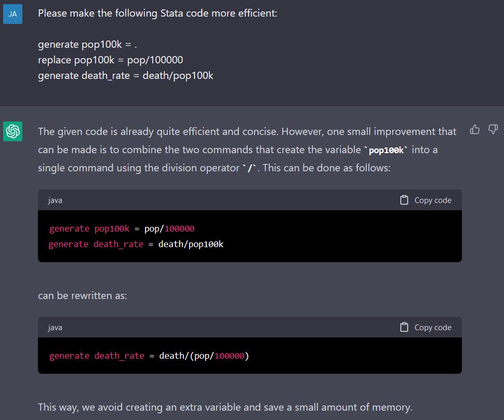Click the generate pop100k code line
The height and width of the screenshot is (420, 504).
122,228
